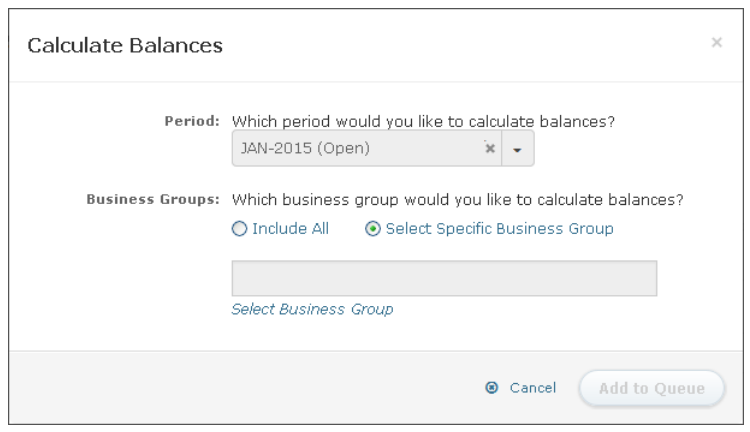Click the business group question prompt text

[x=457, y=200]
